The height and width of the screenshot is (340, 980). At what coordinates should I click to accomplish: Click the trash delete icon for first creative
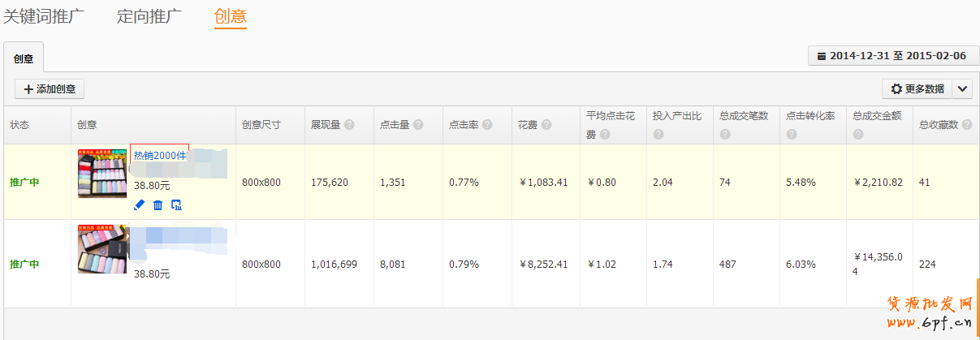pyautogui.click(x=158, y=205)
